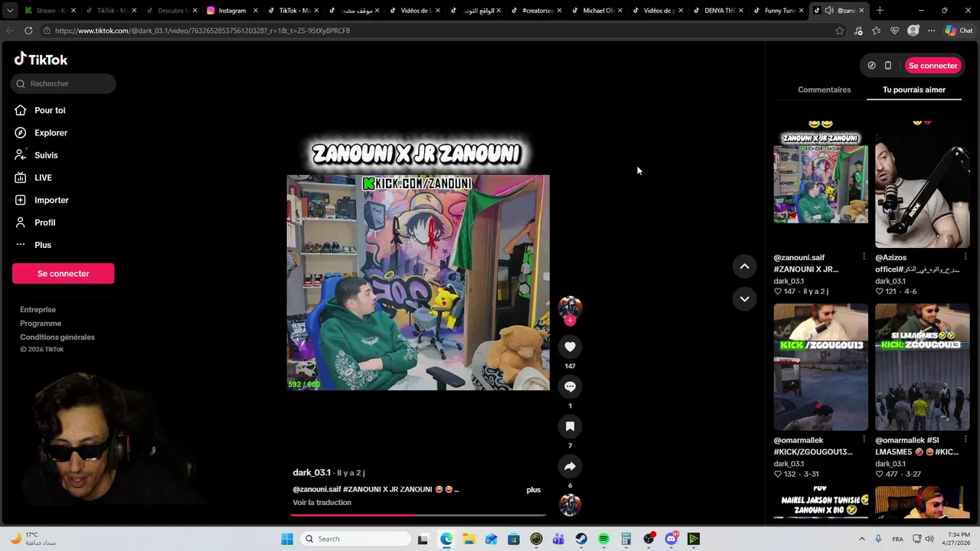This screenshot has height=551, width=980.
Task: Go to previous video arrow
Action: point(744,266)
